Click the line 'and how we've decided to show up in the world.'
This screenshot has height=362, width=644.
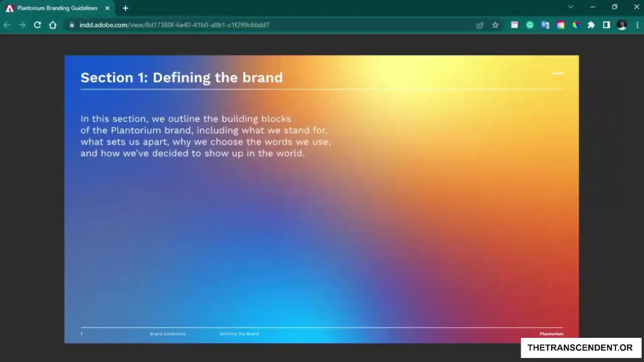point(193,153)
